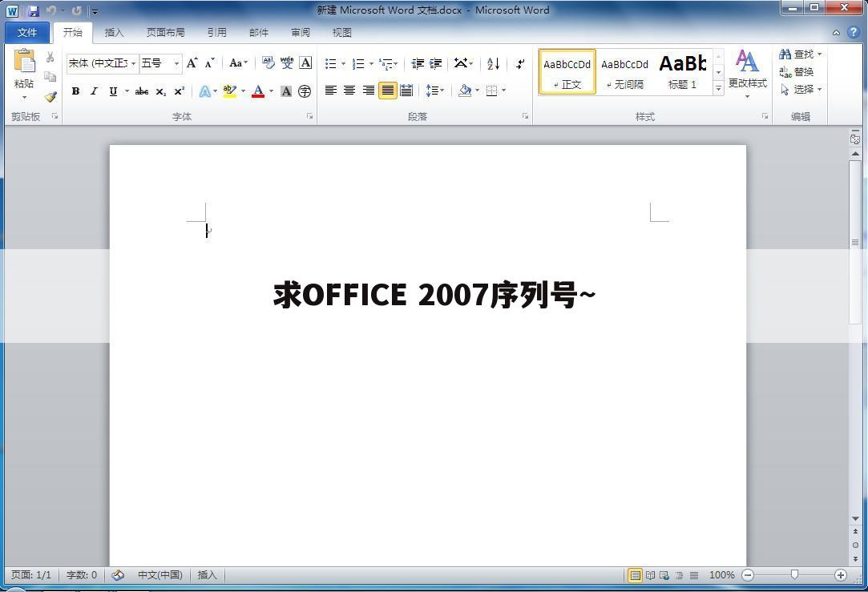The height and width of the screenshot is (592, 868).
Task: Switch to Print Layout view
Action: pyautogui.click(x=635, y=575)
